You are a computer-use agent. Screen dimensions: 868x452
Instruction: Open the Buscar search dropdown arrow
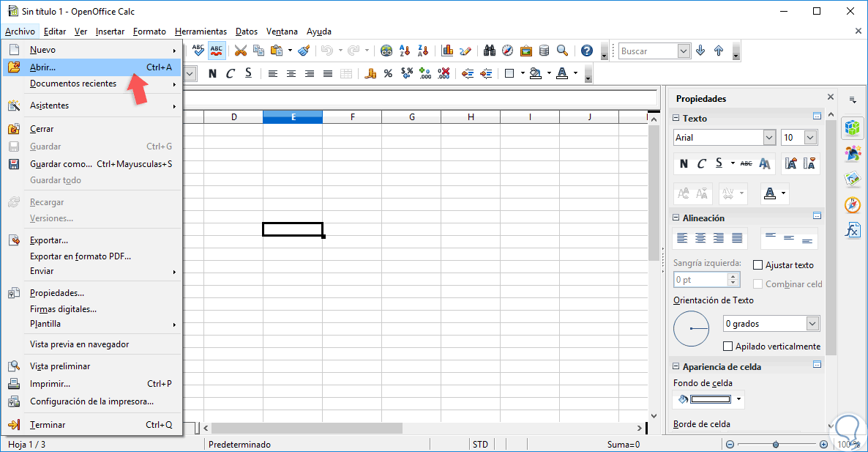click(x=684, y=51)
